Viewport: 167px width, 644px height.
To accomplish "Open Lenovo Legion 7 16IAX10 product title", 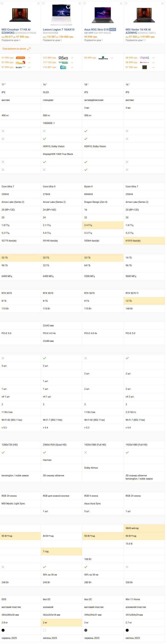I will (59, 30).
